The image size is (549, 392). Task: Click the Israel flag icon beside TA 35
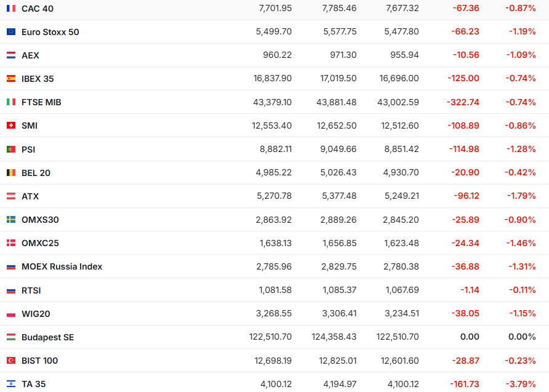pos(11,384)
